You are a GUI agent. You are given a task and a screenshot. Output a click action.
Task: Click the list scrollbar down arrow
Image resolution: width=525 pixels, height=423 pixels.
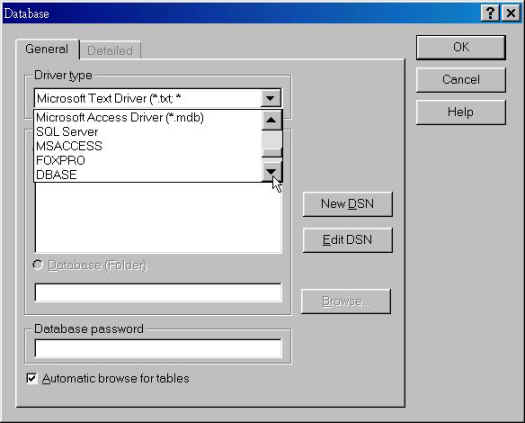coord(271,172)
